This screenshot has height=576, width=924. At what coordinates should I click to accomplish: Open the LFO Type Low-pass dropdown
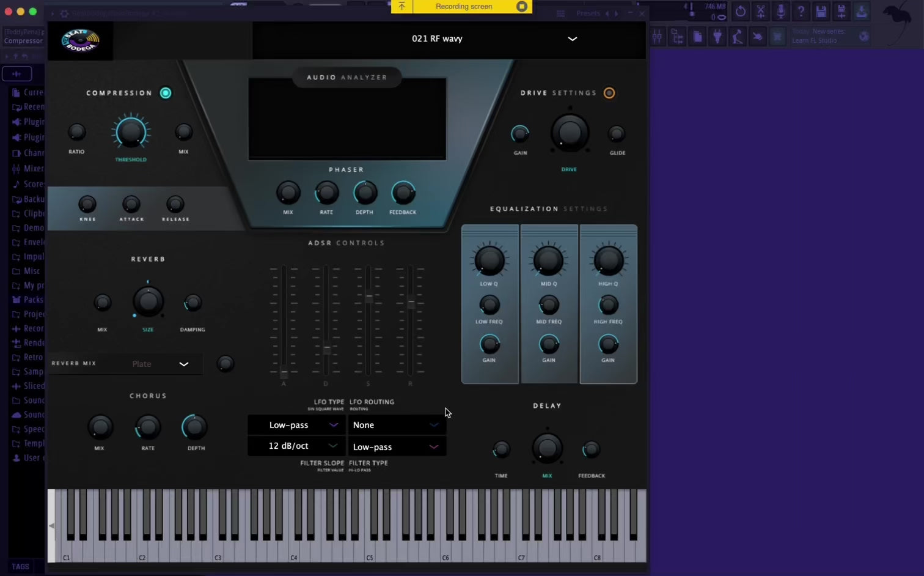(296, 425)
